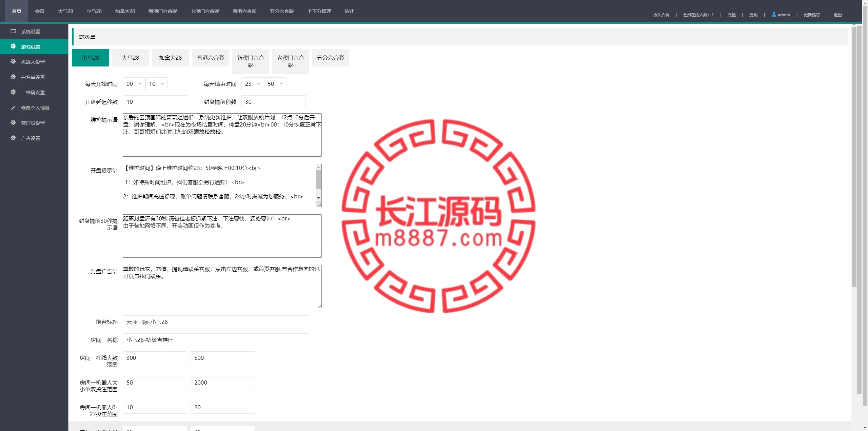This screenshot has width=868, height=431.
Task: Click the gear icon beside 管理员设置
Action: point(13,123)
